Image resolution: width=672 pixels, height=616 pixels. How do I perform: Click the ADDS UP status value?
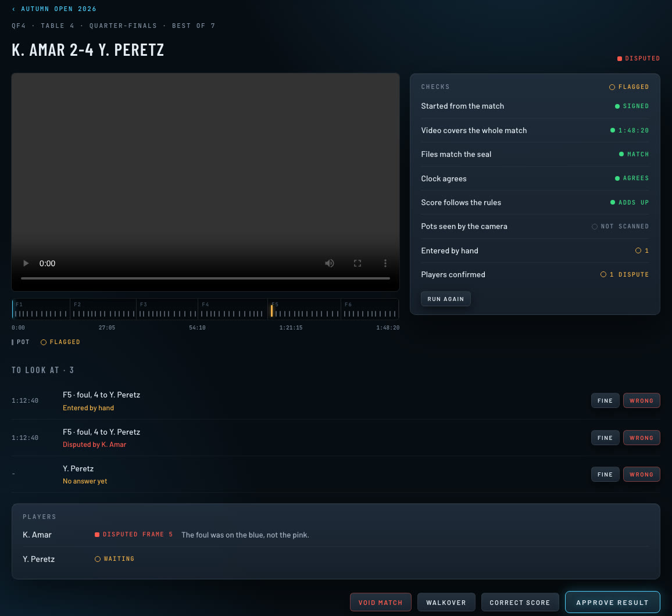click(630, 202)
